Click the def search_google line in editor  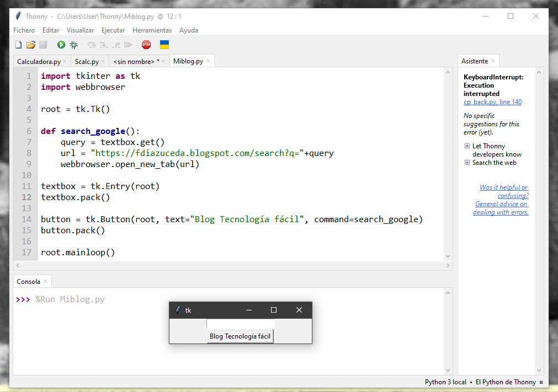[90, 131]
